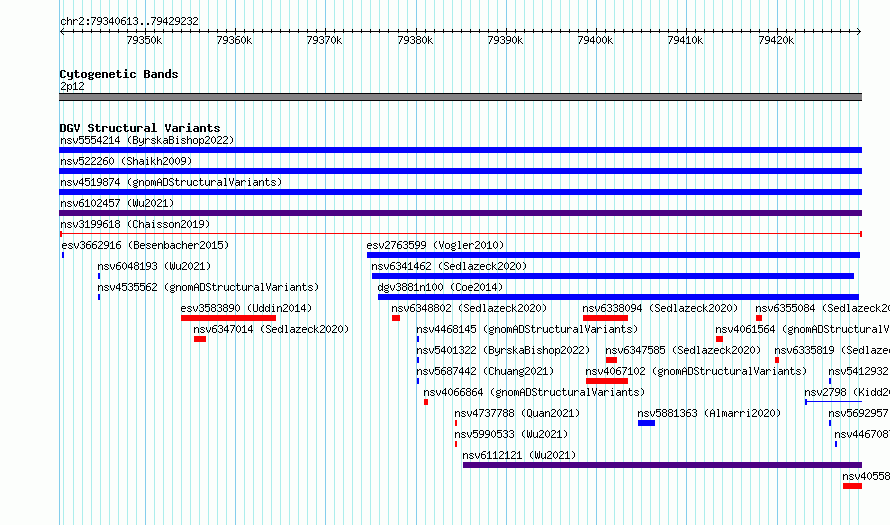Click esv3662916 (Besenbacher2015) variant label
890x525 pixels.
[x=145, y=245]
